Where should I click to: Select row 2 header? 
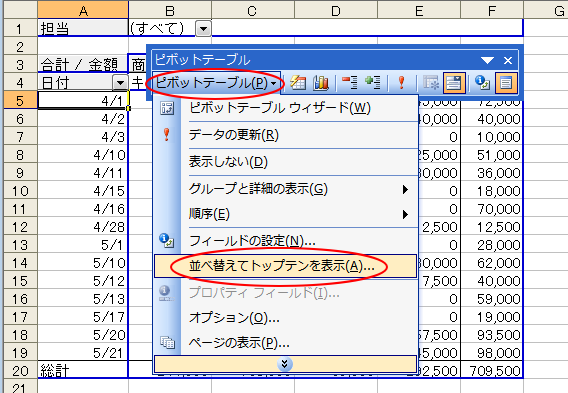click(20, 47)
